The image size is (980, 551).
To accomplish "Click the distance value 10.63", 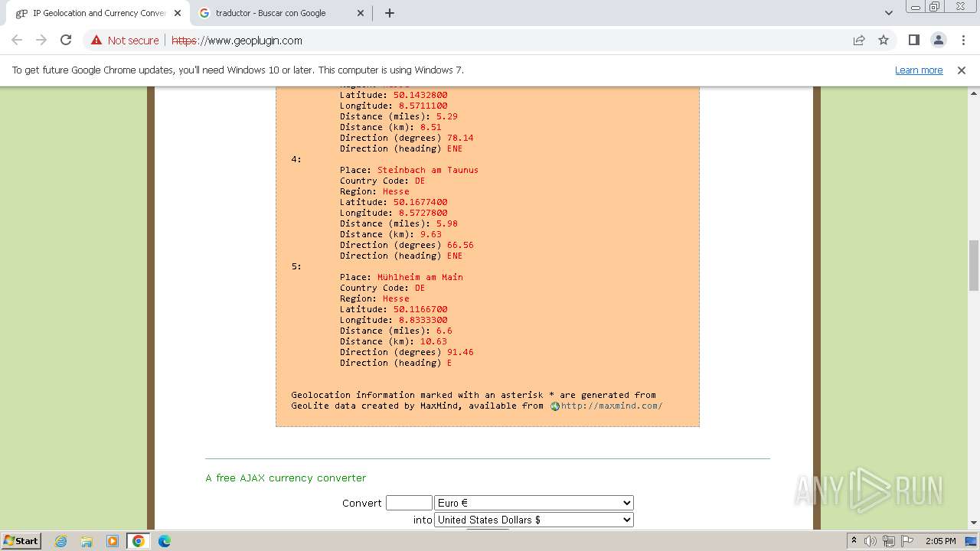I will click(433, 341).
